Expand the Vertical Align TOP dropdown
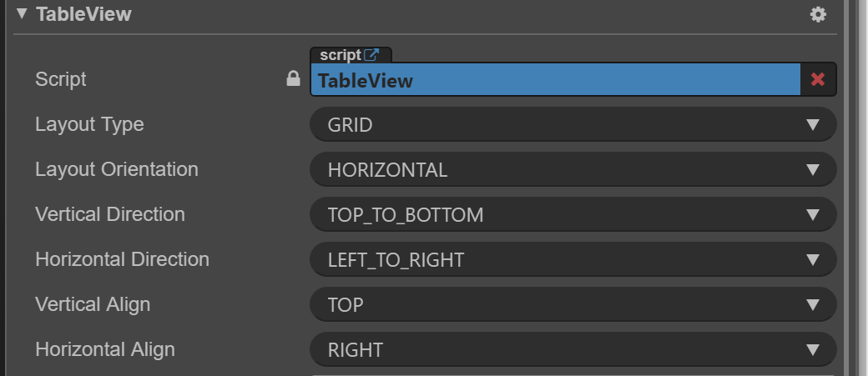The image size is (868, 376). [x=573, y=305]
